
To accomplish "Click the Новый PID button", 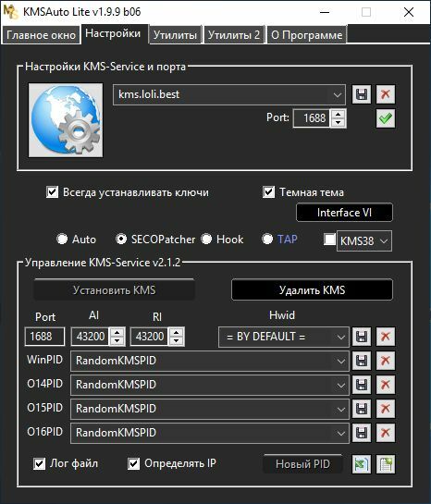I will tap(302, 464).
